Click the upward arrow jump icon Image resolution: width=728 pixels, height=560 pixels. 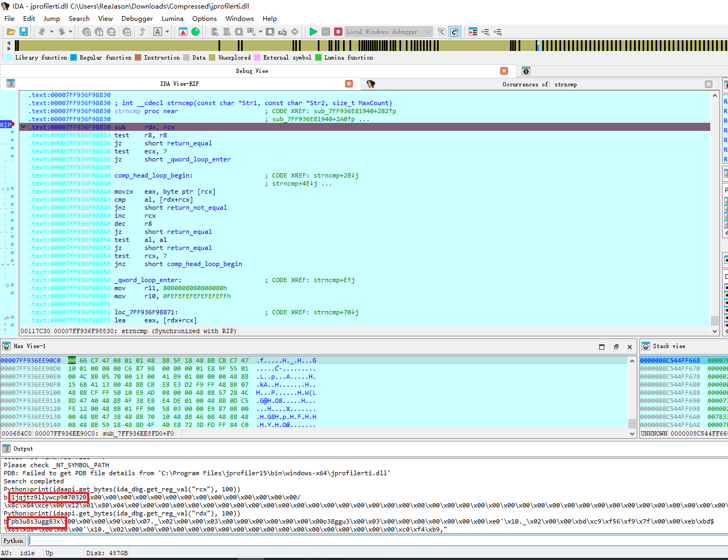pyautogui.click(x=142, y=32)
